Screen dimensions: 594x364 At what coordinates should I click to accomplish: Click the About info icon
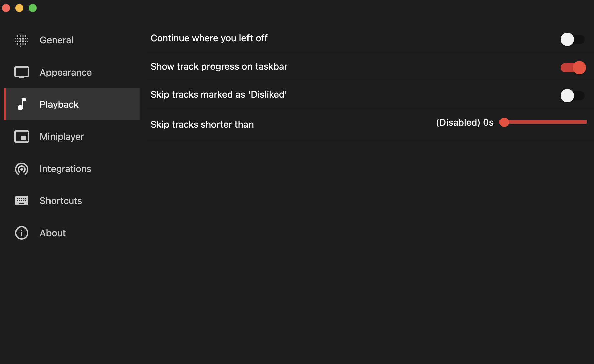[x=21, y=233]
